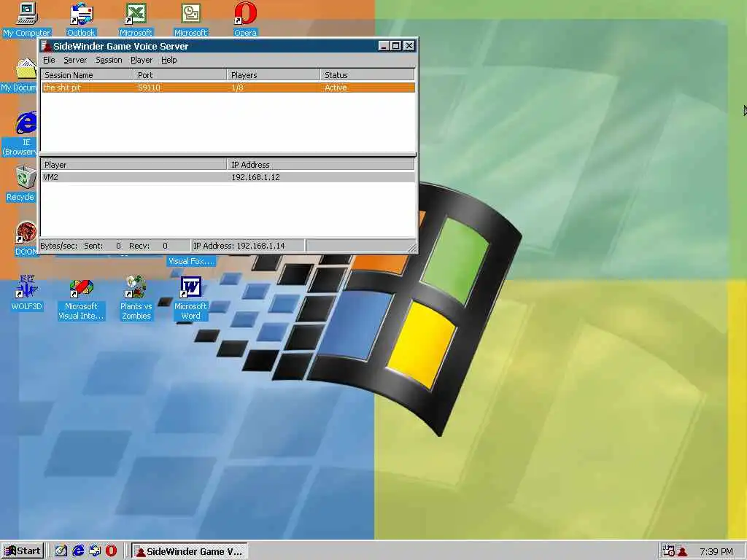747x560 pixels.
Task: Select the Recycle Bin icon
Action: [x=21, y=184]
